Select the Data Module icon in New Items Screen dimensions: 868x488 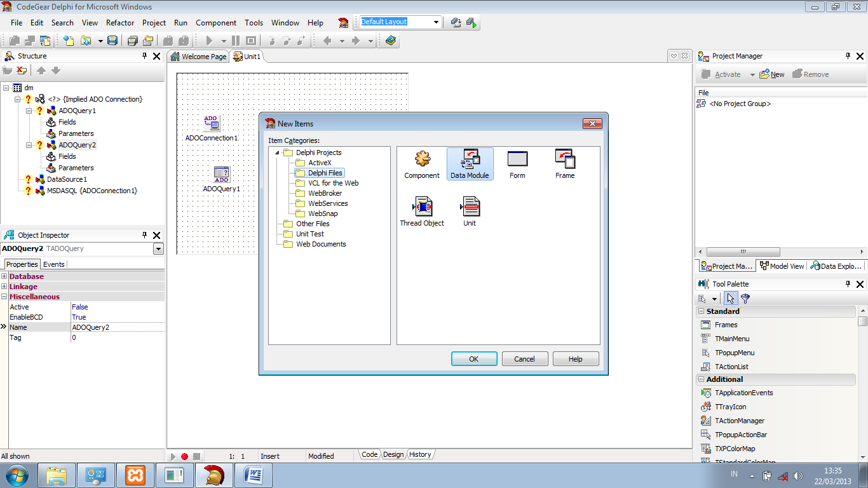click(470, 163)
